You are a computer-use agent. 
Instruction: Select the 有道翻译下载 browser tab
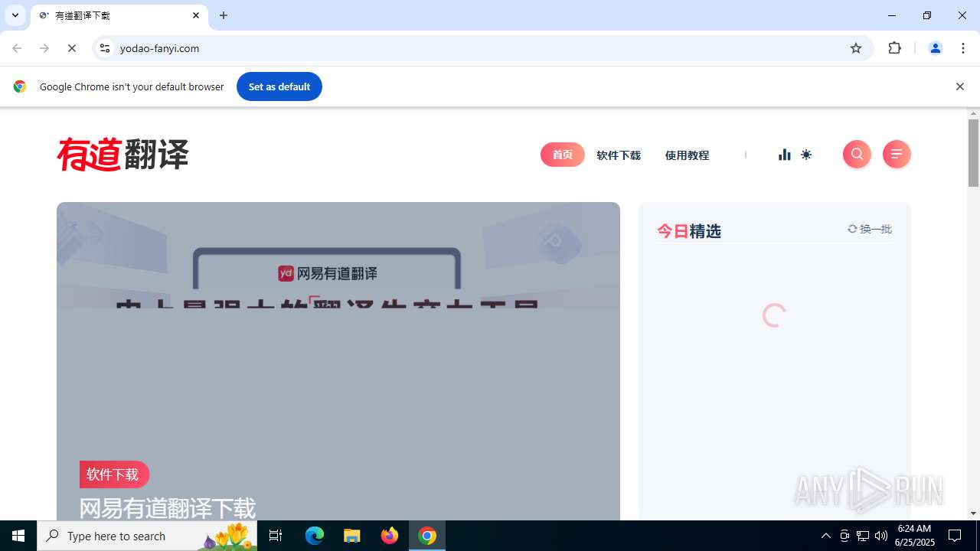(119, 15)
